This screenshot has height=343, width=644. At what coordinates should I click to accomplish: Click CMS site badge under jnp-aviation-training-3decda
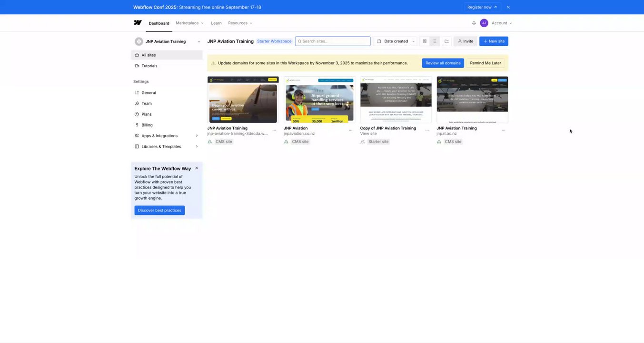224,141
